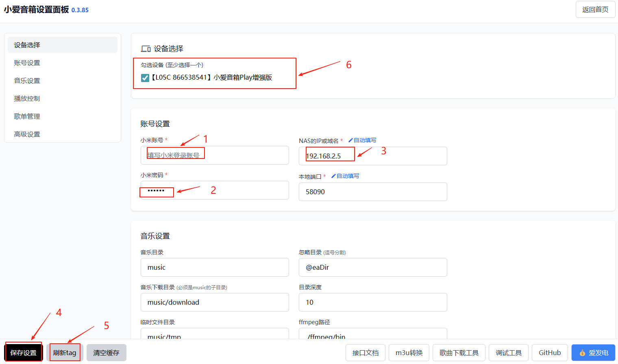Click pencil icon beside NAS 自动填写
This screenshot has width=618, height=364.
350,140
